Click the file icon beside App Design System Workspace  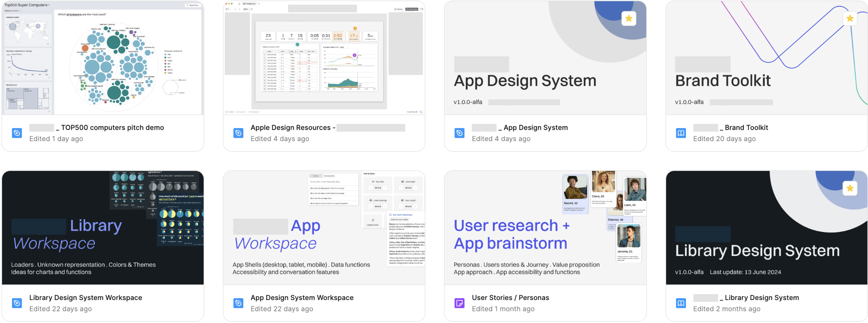[238, 303]
